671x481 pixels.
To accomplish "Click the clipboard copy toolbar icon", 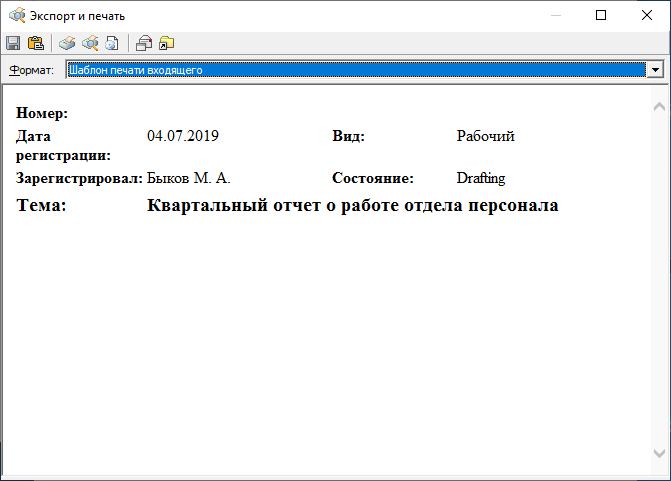I will pos(36,43).
